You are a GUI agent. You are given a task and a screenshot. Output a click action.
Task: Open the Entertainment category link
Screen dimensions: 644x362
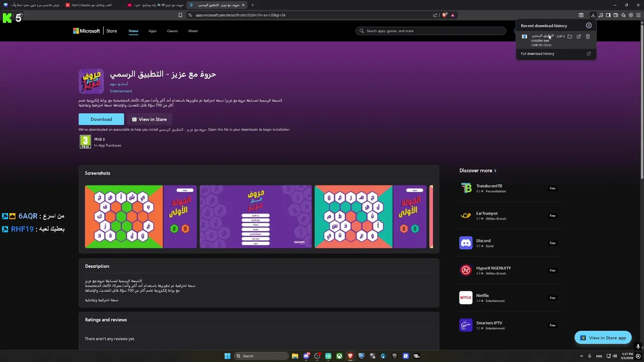(121, 91)
